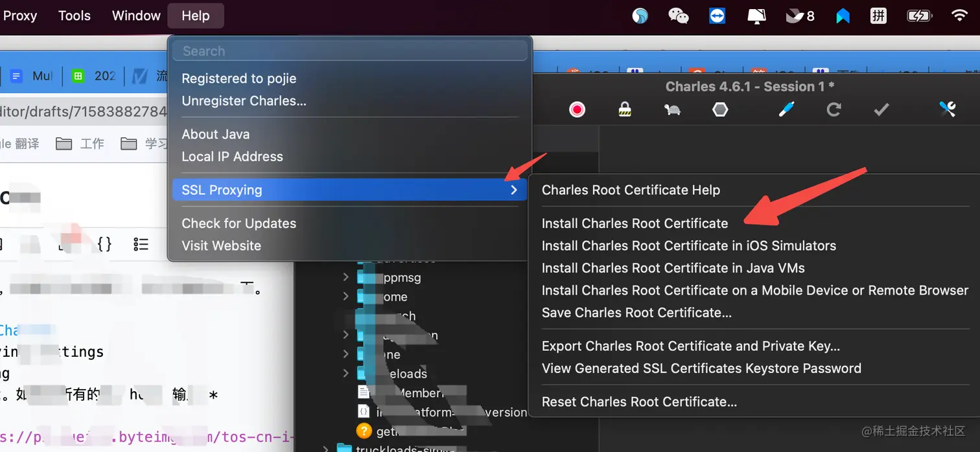The width and height of the screenshot is (980, 452).
Task: Click the Compose pen icon in Charles
Action: pyautogui.click(x=786, y=110)
